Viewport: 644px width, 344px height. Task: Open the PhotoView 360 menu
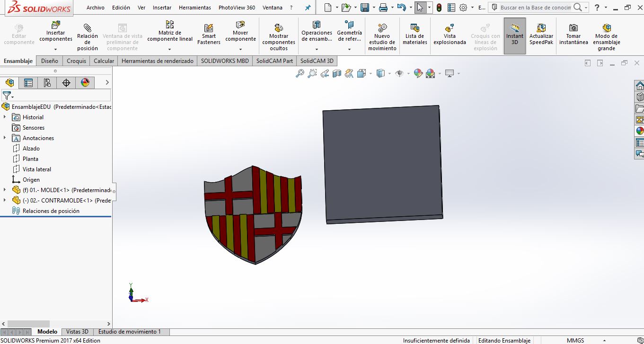pyautogui.click(x=237, y=8)
